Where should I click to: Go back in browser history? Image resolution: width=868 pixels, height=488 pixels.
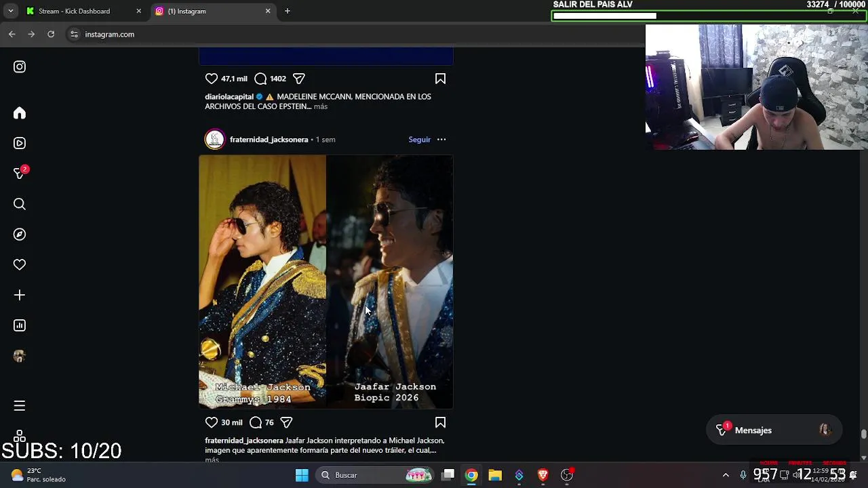click(x=12, y=34)
